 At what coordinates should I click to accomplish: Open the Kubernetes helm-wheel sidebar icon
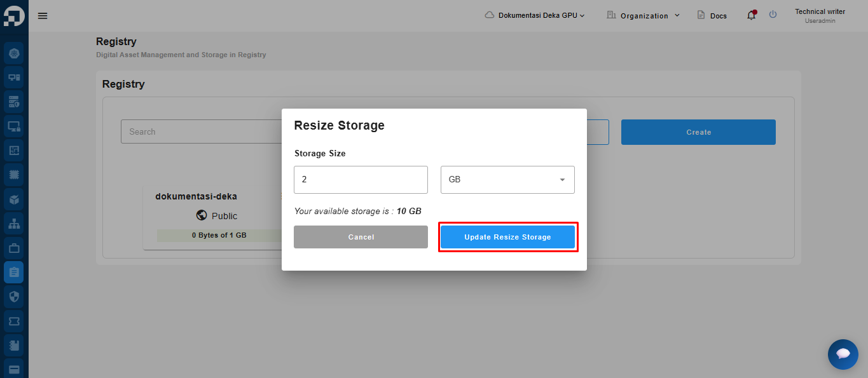[14, 53]
